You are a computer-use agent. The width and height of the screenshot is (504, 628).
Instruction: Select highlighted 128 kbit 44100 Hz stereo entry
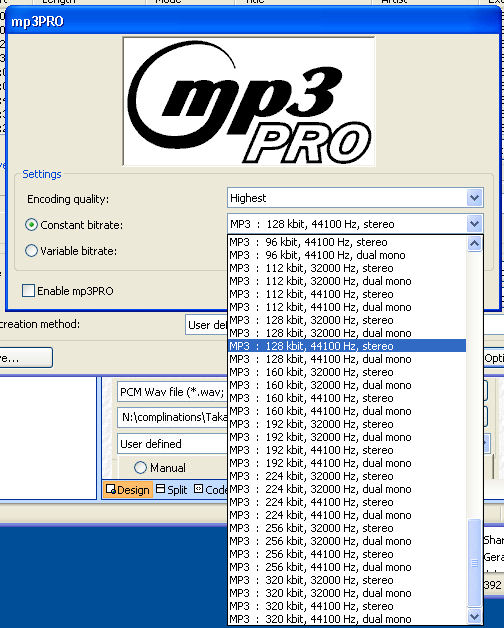[347, 346]
